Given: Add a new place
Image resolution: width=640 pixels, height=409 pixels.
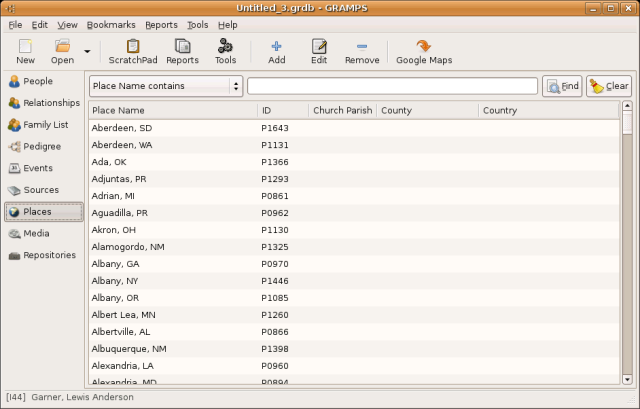Looking at the screenshot, I should click(x=277, y=51).
